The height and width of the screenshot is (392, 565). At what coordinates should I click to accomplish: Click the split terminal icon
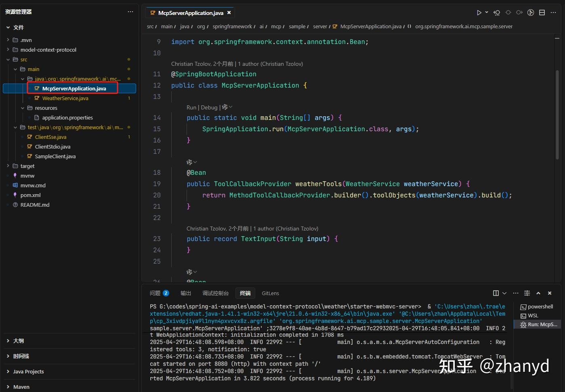point(496,293)
